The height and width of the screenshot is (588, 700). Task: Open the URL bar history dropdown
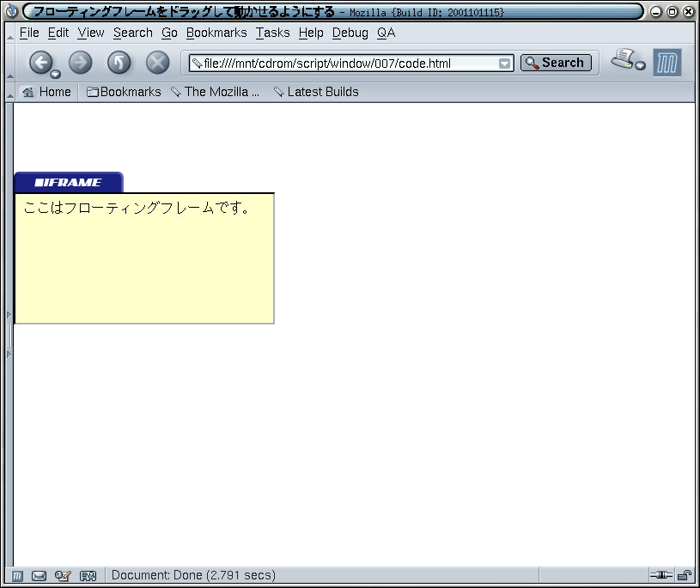point(504,64)
